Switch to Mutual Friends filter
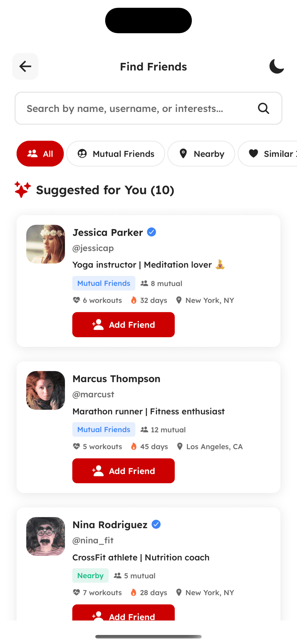The height and width of the screenshot is (644, 297). tap(116, 154)
